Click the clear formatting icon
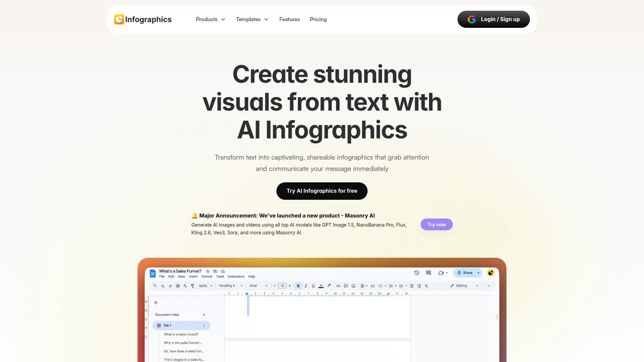Viewport: 644px width, 362px height. pyautogui.click(x=427, y=286)
